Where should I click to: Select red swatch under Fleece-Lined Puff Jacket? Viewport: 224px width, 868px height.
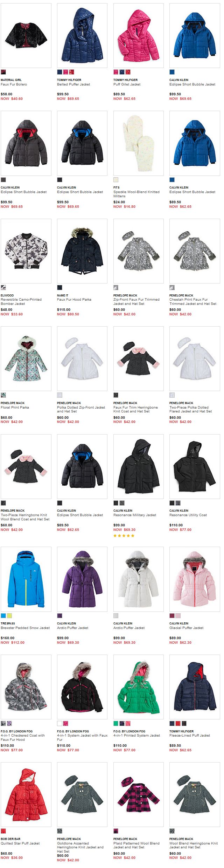tap(178, 723)
